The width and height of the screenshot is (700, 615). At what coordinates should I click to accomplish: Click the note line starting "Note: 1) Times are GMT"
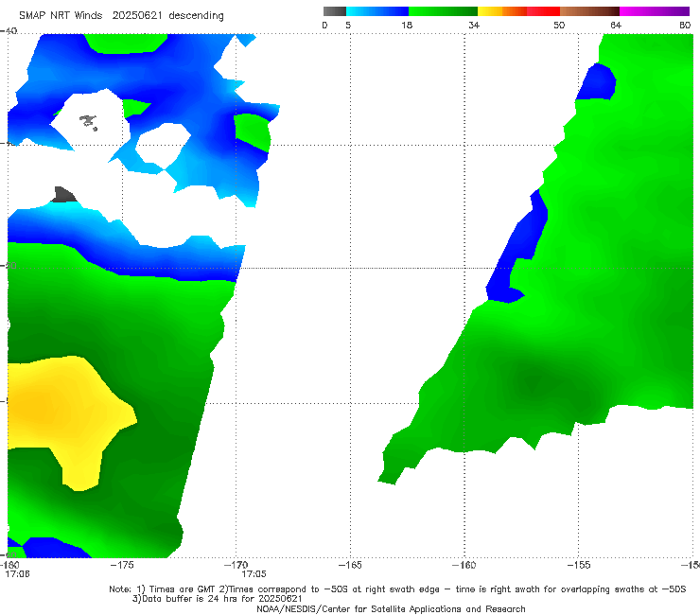point(397,589)
